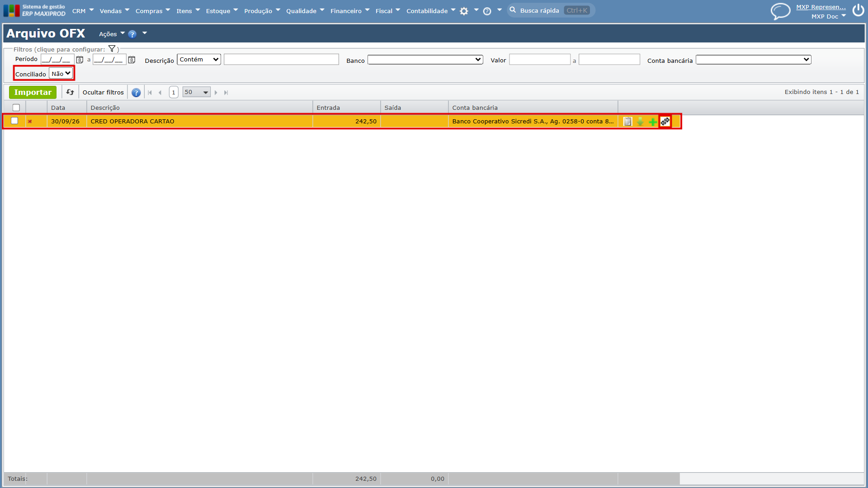Open the Descrição Contém operator dropdown

pos(199,60)
